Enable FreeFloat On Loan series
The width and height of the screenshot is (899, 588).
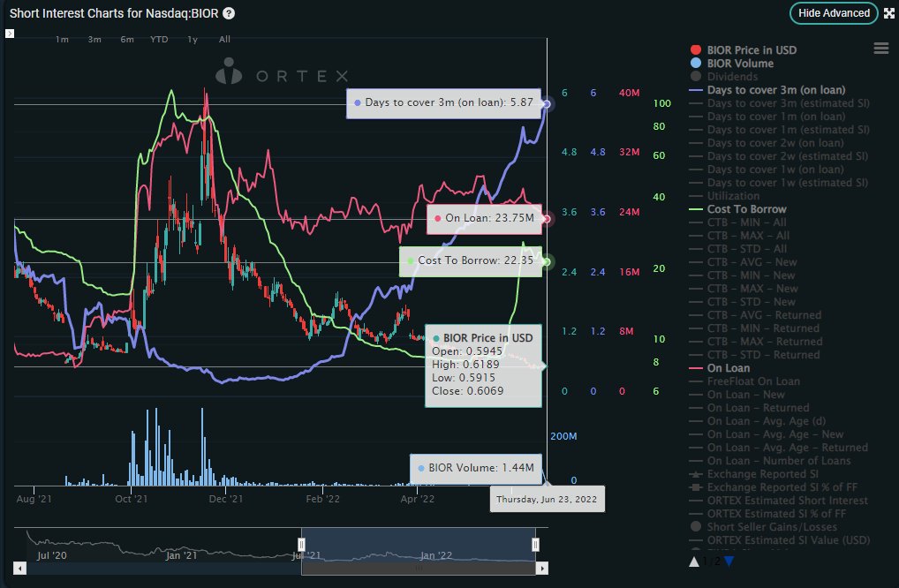pyautogui.click(x=744, y=381)
